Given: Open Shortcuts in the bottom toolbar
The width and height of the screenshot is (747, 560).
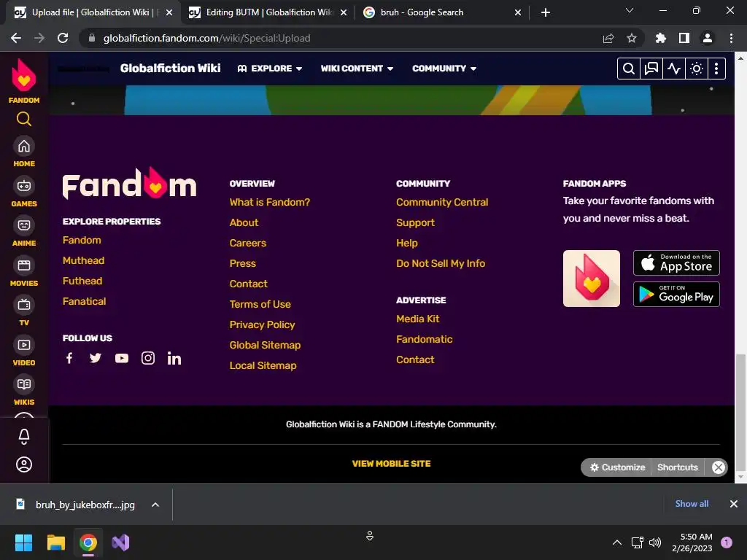Looking at the screenshot, I should pyautogui.click(x=678, y=467).
